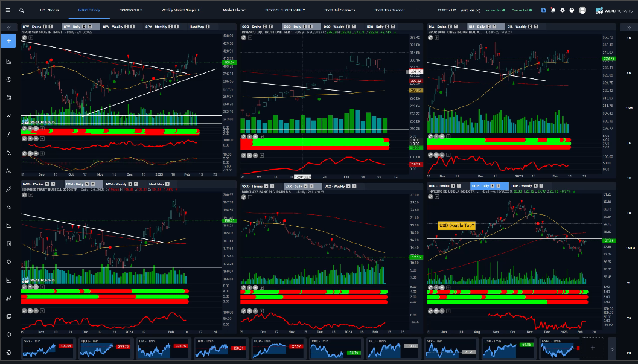Viewport: 638px width, 364px height.
Task: Toggle the S button on UUP - Daily tab
Action: pyautogui.click(x=493, y=186)
